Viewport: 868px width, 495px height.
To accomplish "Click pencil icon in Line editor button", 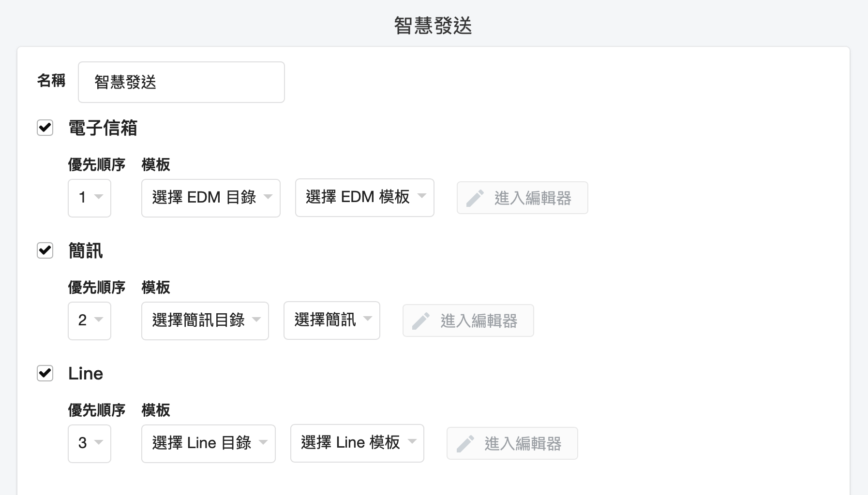I will [465, 444].
